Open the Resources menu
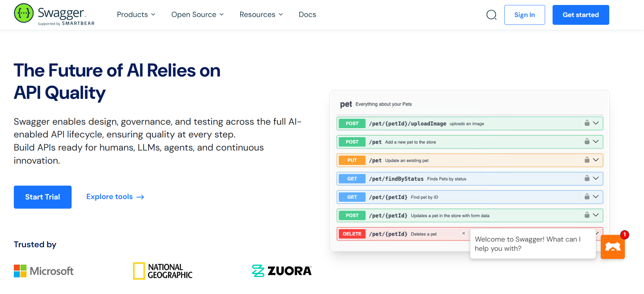644x294 pixels. [261, 15]
